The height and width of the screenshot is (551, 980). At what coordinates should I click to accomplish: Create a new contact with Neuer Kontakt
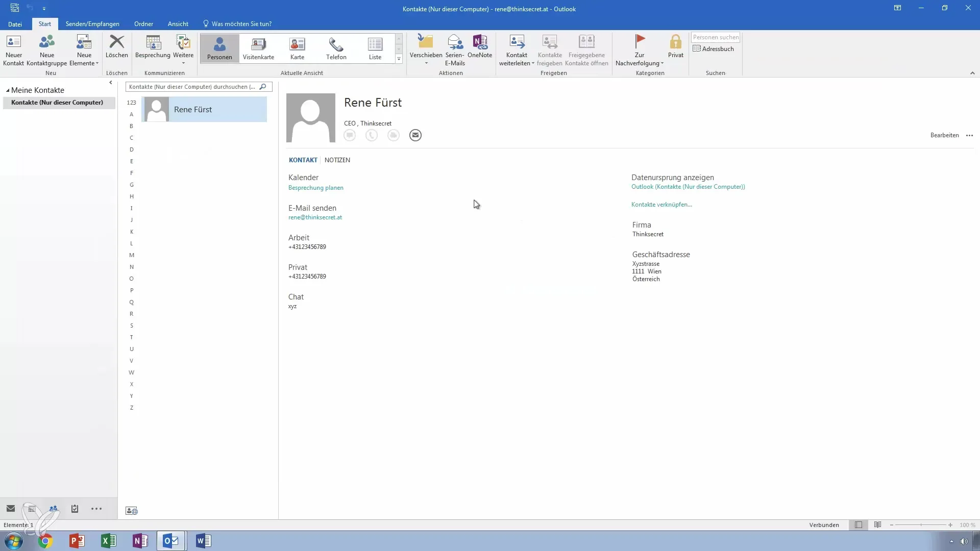[x=14, y=50]
